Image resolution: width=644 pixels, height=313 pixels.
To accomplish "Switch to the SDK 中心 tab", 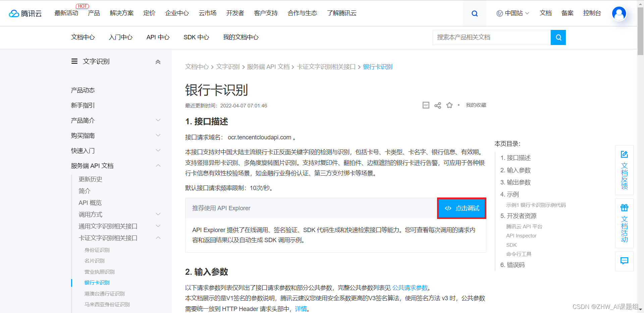I will (x=196, y=37).
